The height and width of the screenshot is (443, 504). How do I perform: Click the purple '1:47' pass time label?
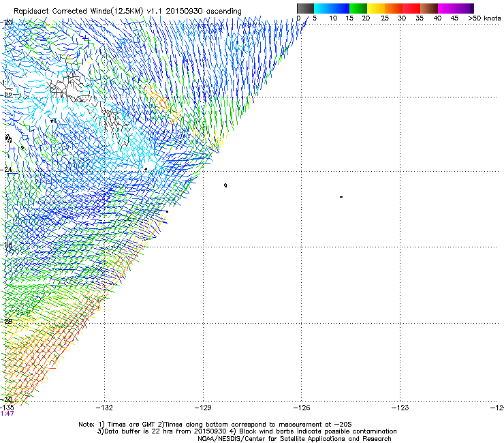tap(7, 414)
